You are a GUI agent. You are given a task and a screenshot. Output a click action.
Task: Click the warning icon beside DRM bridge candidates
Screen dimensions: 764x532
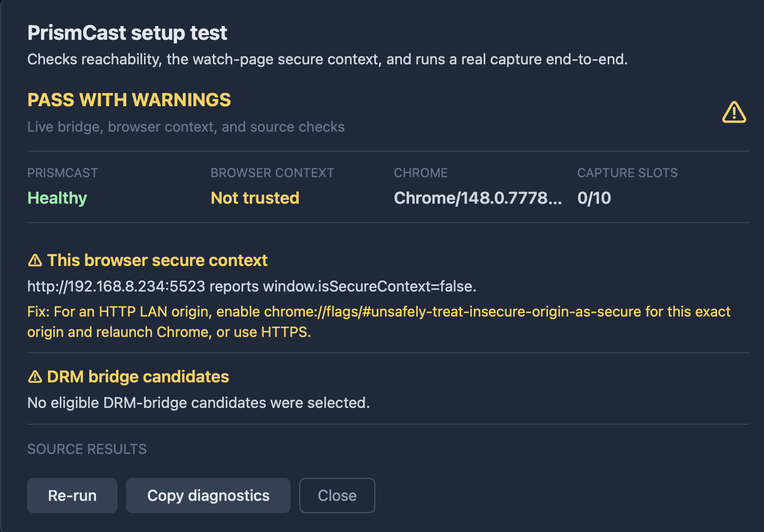(35, 377)
